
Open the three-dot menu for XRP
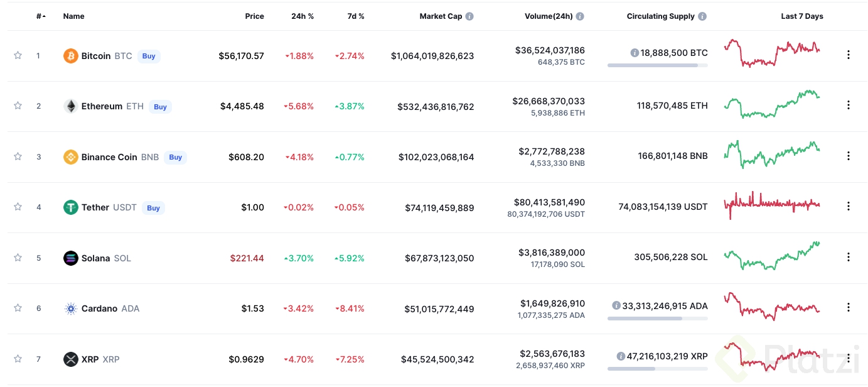pos(849,358)
